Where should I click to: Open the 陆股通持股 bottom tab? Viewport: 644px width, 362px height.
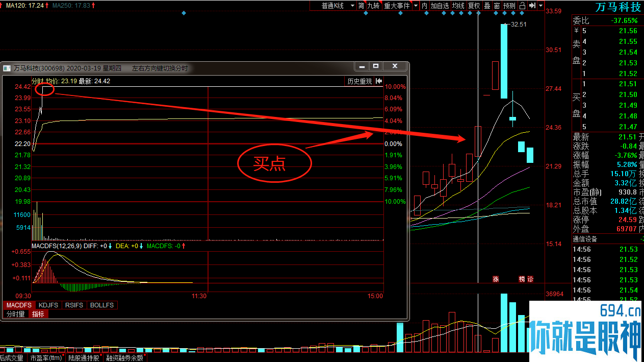click(x=85, y=358)
